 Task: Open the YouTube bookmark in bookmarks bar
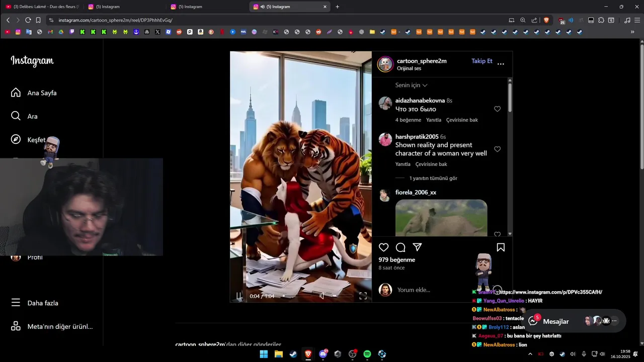pyautogui.click(x=7, y=32)
